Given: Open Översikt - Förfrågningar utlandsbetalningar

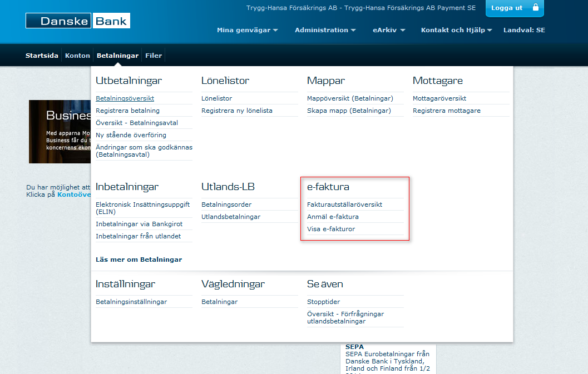Looking at the screenshot, I should pos(345,317).
